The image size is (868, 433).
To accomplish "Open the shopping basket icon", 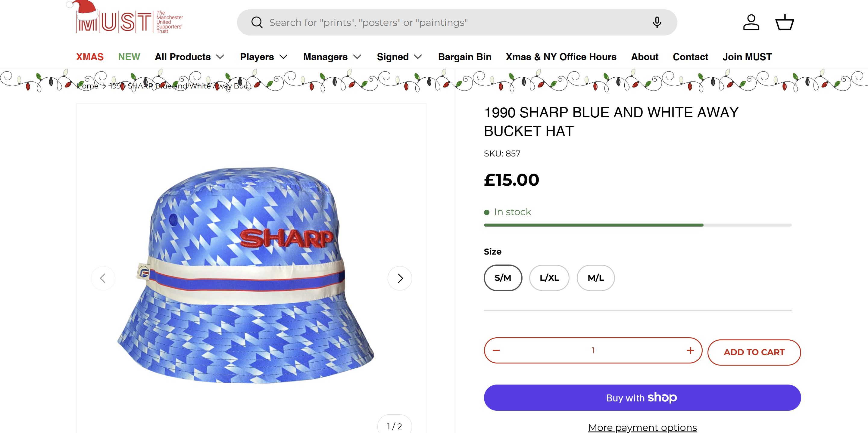I will [x=785, y=23].
